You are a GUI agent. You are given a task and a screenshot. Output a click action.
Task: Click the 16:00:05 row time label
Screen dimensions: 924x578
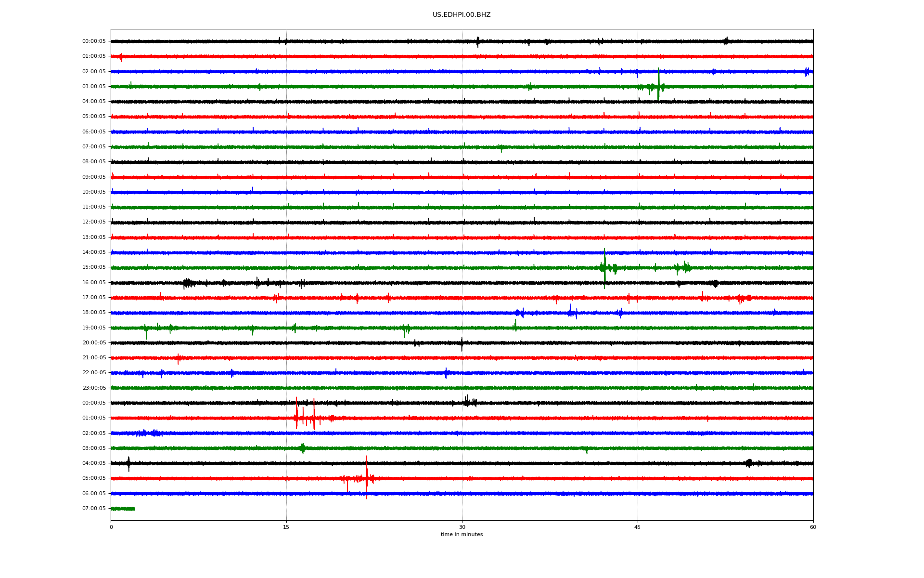(94, 282)
